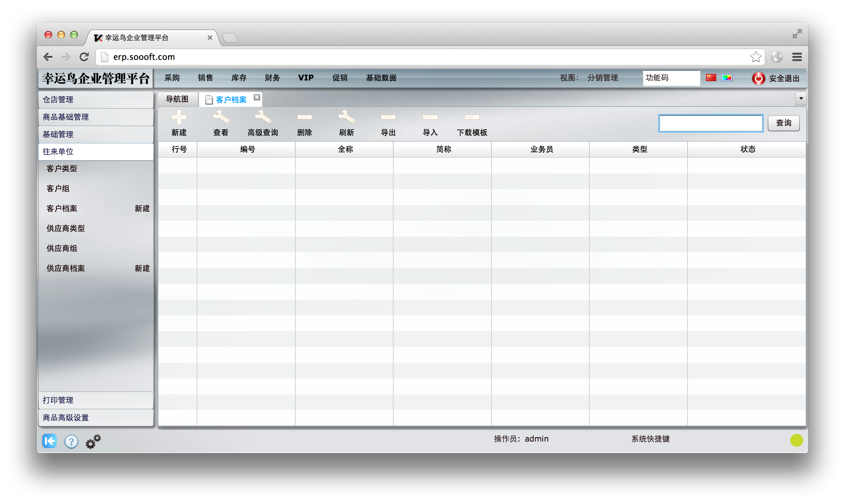Click the 查询 search button

pos(783,123)
